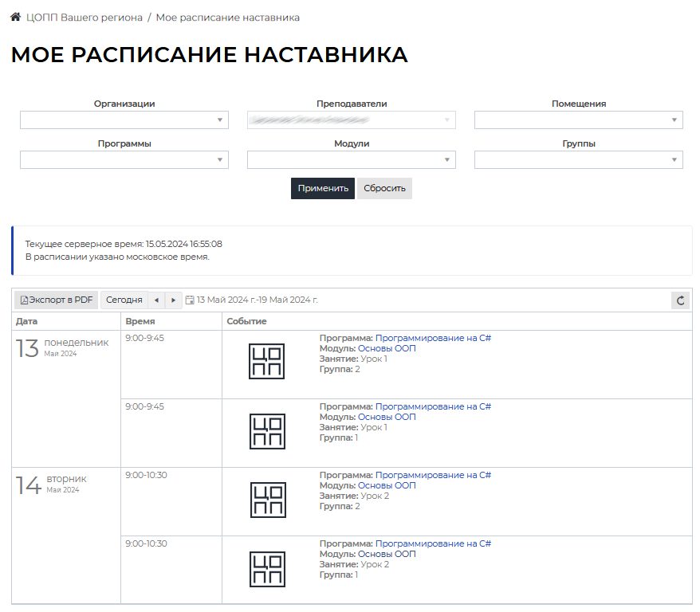Open the Модули dropdown
Viewport: 700px width, 612px height.
[351, 160]
